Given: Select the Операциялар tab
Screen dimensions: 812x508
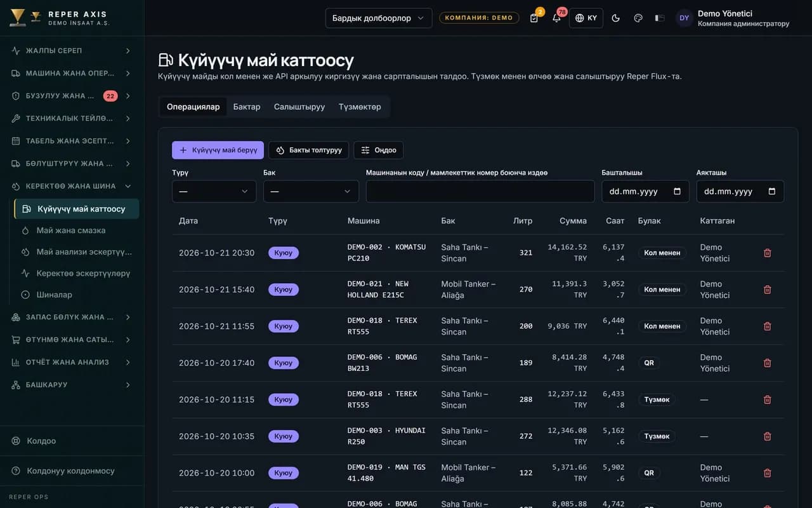Looking at the screenshot, I should [x=193, y=107].
